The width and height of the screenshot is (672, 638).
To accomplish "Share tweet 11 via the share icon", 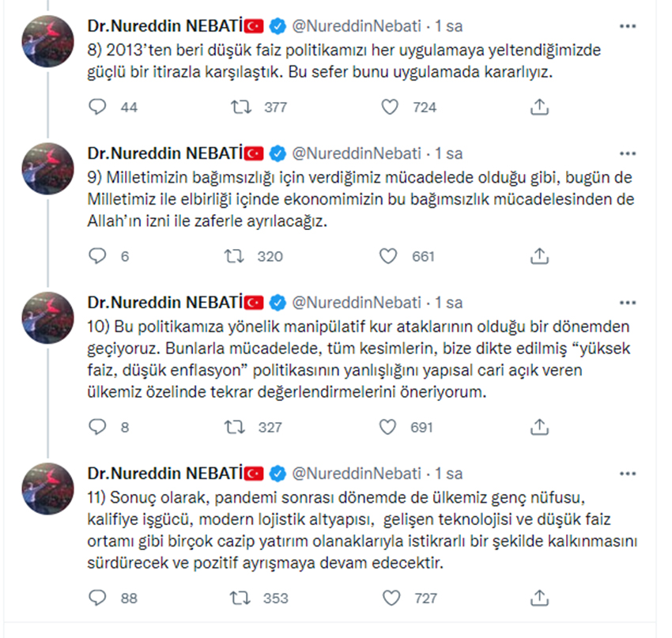I will 539,598.
